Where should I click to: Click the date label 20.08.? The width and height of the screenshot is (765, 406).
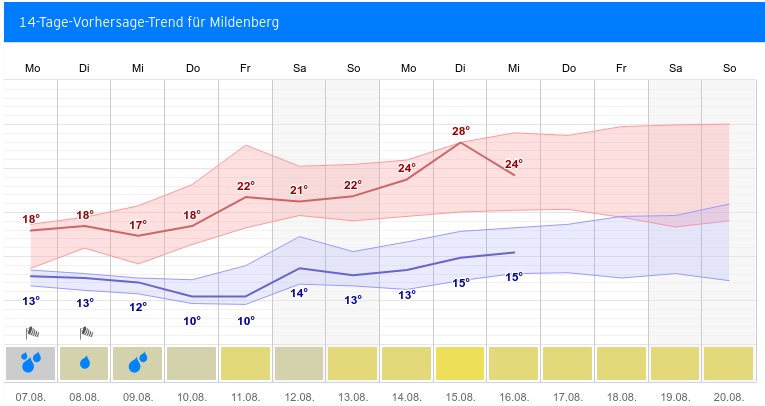pos(728,396)
